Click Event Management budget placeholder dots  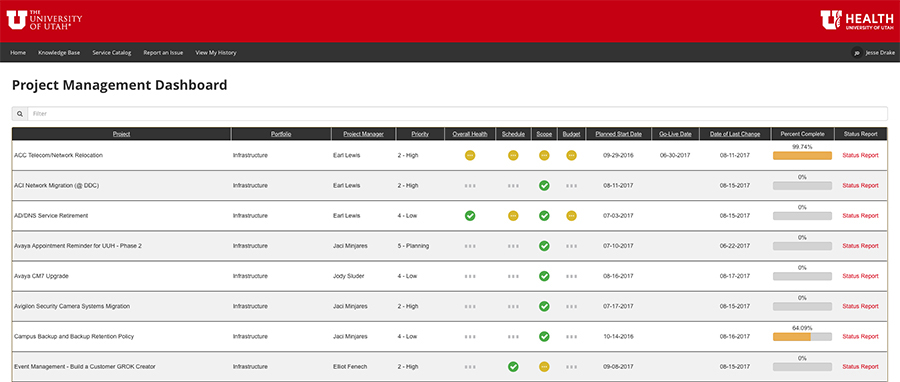[x=571, y=367]
